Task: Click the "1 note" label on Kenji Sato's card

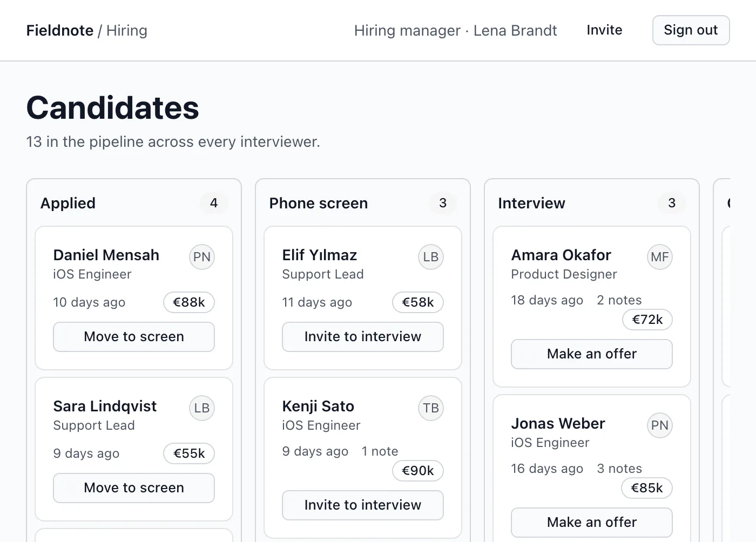Action: 380,451
